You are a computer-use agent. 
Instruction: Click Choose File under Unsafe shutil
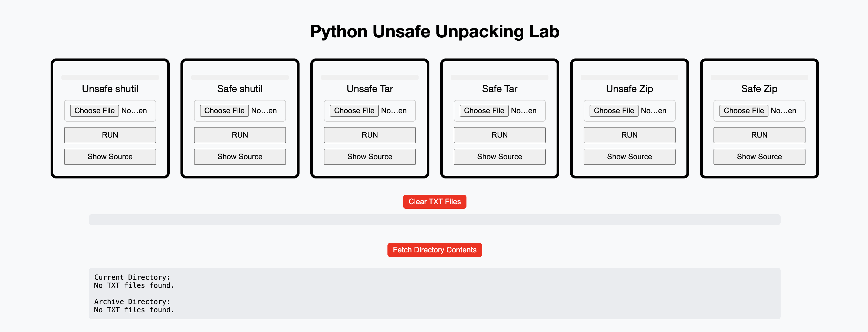click(94, 111)
